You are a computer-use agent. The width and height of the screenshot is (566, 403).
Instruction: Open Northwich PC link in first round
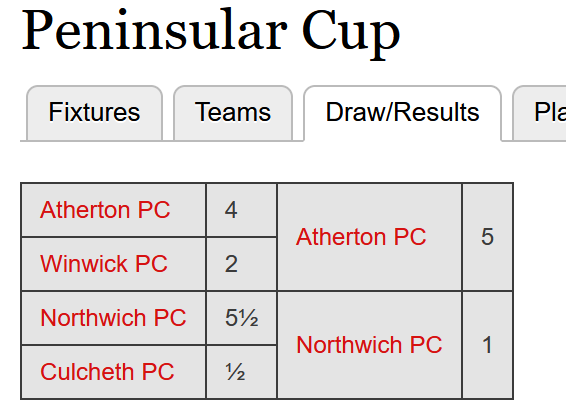pyautogui.click(x=113, y=318)
